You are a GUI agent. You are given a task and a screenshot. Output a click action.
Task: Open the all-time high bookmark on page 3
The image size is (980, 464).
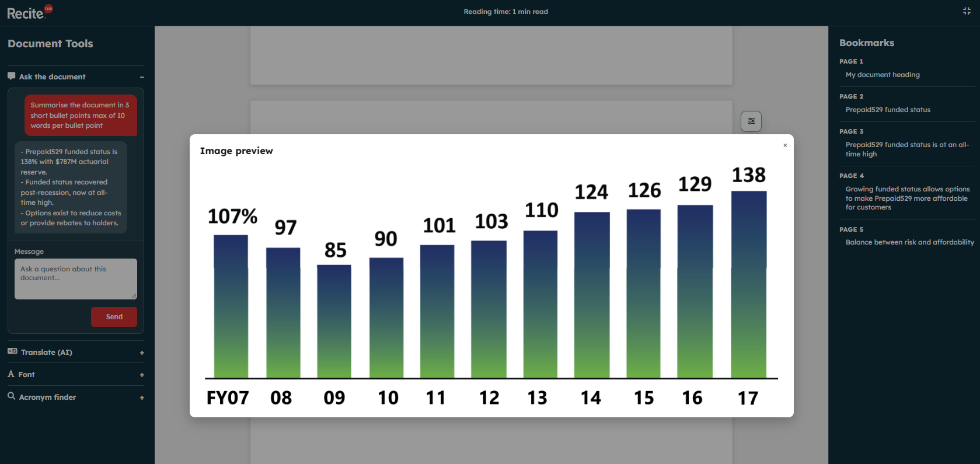[906, 149]
